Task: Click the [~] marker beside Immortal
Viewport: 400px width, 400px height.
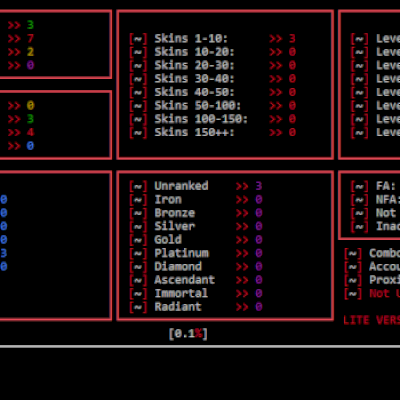Action: [138, 293]
